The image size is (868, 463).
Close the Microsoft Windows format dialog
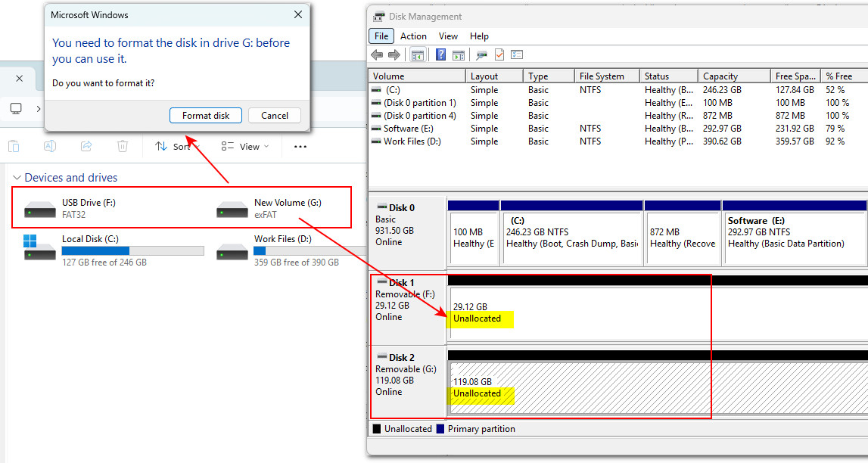pyautogui.click(x=298, y=15)
